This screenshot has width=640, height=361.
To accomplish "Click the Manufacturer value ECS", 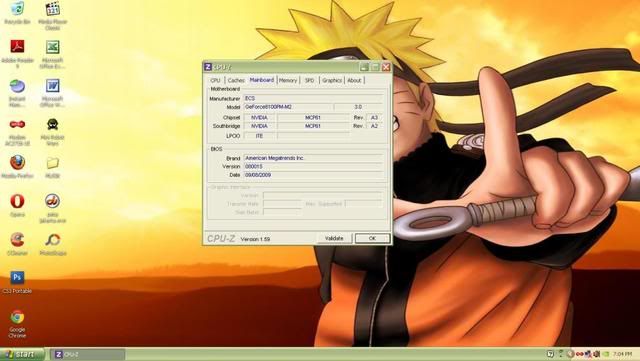I will coord(313,98).
